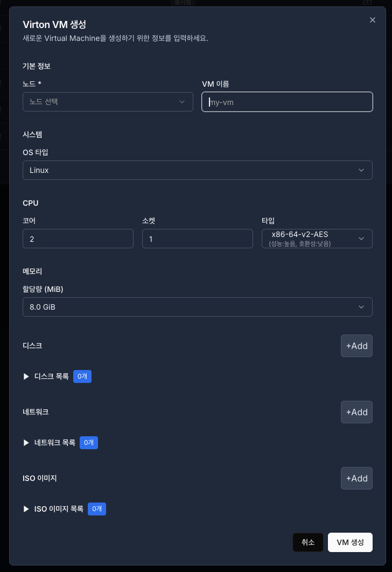Open the 8.0 GiB memory selector
The width and height of the screenshot is (392, 572).
click(x=198, y=307)
